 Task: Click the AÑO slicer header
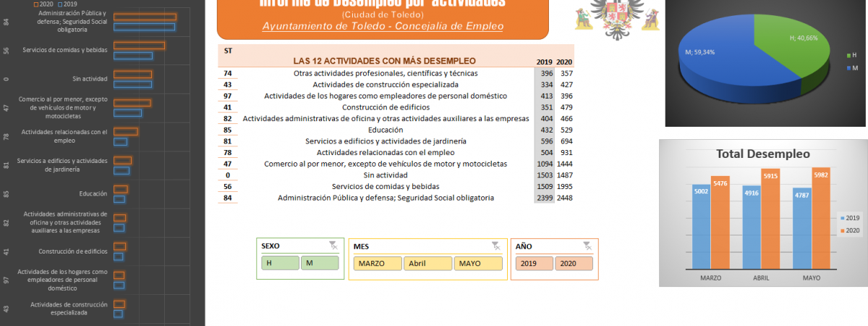tap(524, 246)
